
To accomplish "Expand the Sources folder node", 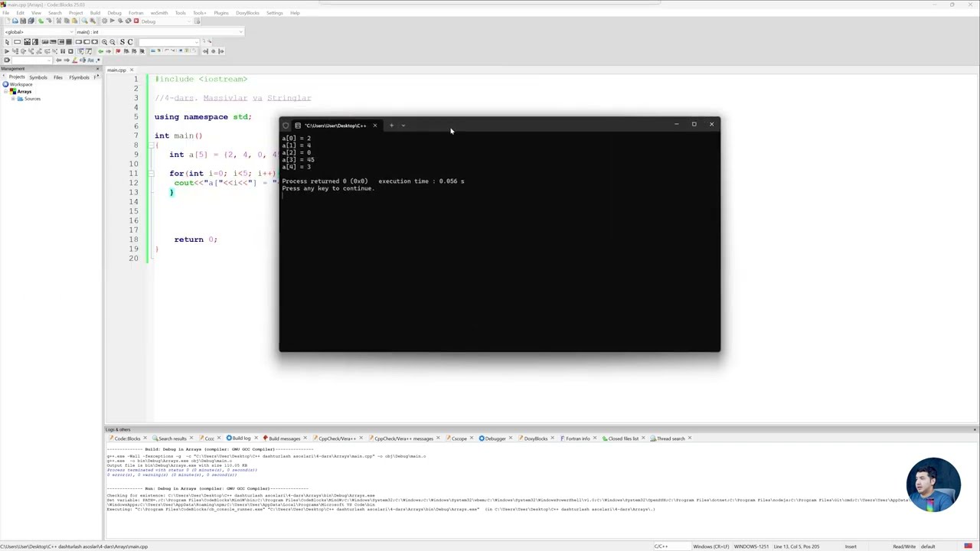I will 13,99.
